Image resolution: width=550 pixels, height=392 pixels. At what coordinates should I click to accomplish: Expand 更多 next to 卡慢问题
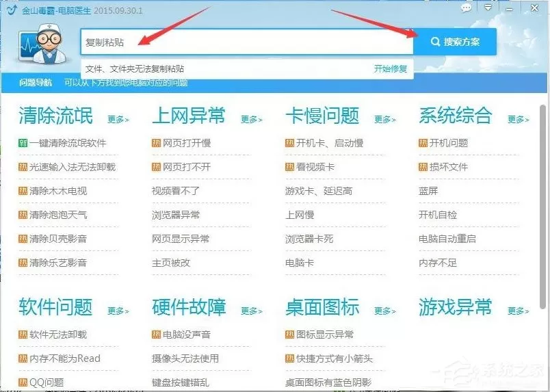[x=384, y=120]
